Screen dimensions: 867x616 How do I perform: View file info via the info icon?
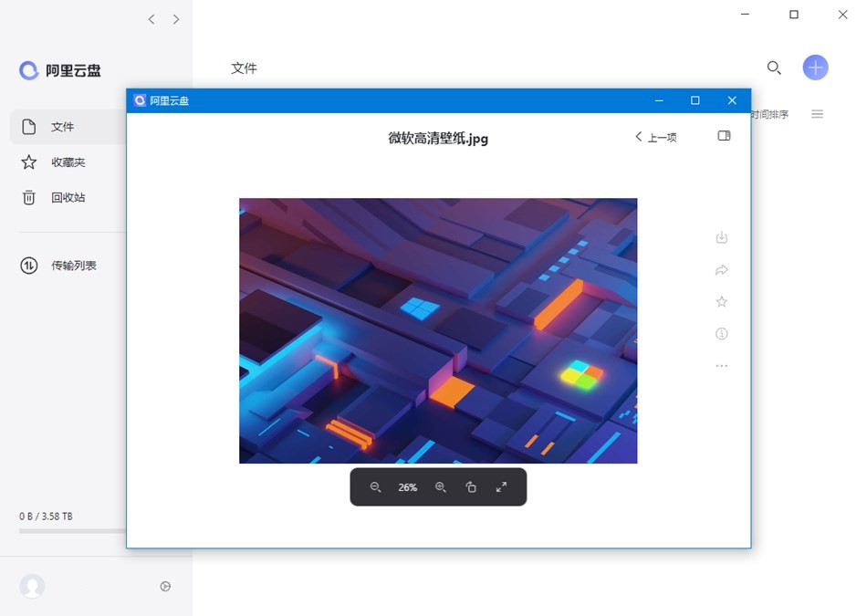(x=722, y=333)
